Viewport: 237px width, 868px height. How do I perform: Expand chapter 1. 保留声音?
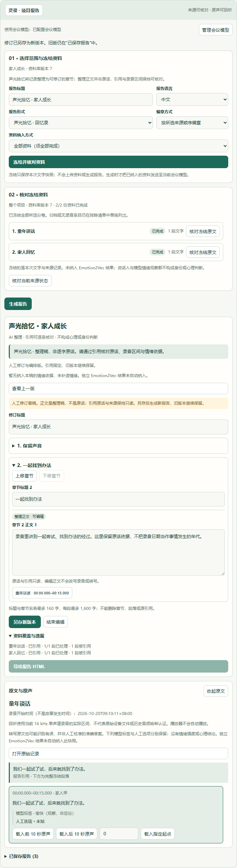[119, 446]
